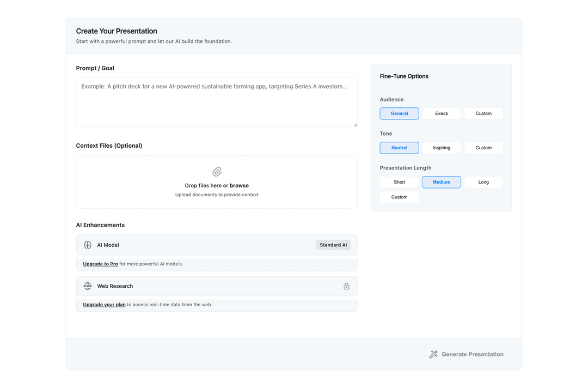Choose Custom presentation length
This screenshot has height=388, width=588.
(399, 197)
